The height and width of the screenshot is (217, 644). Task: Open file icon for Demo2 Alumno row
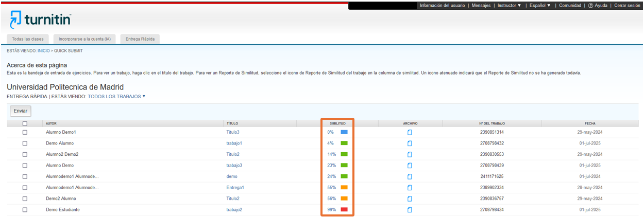[410, 198]
